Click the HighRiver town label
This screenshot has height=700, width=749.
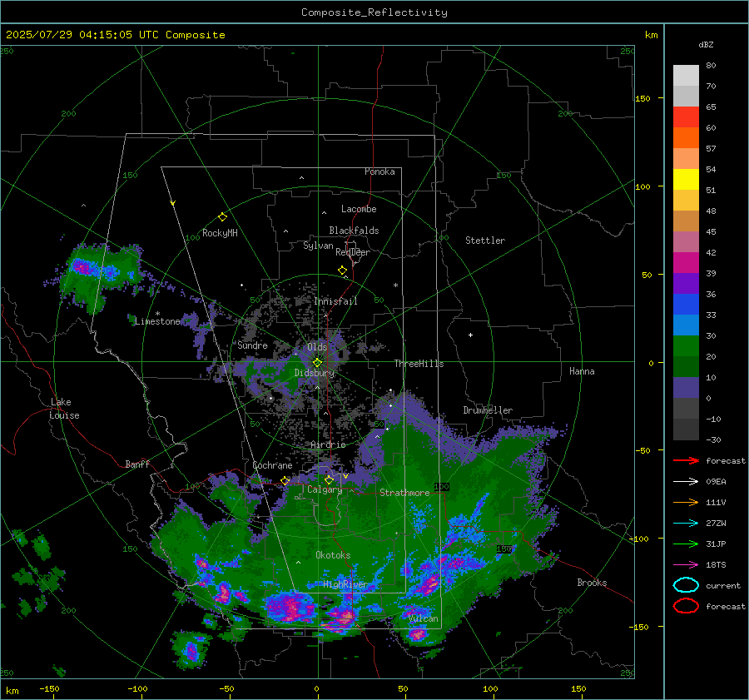(345, 584)
